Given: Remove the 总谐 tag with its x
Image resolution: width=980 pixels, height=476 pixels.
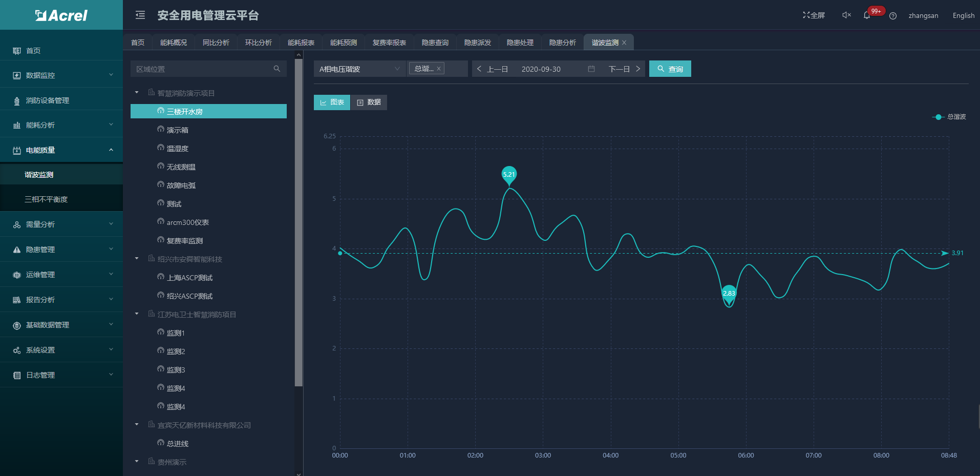Looking at the screenshot, I should (x=439, y=69).
